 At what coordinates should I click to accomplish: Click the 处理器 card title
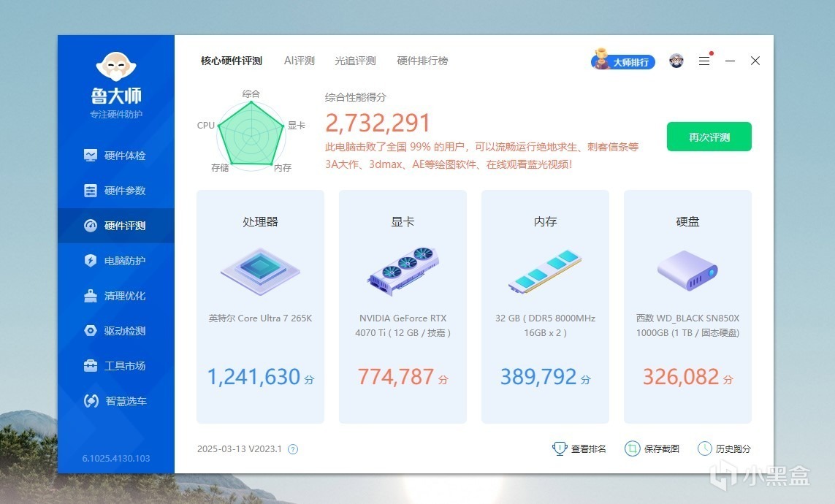[260, 221]
